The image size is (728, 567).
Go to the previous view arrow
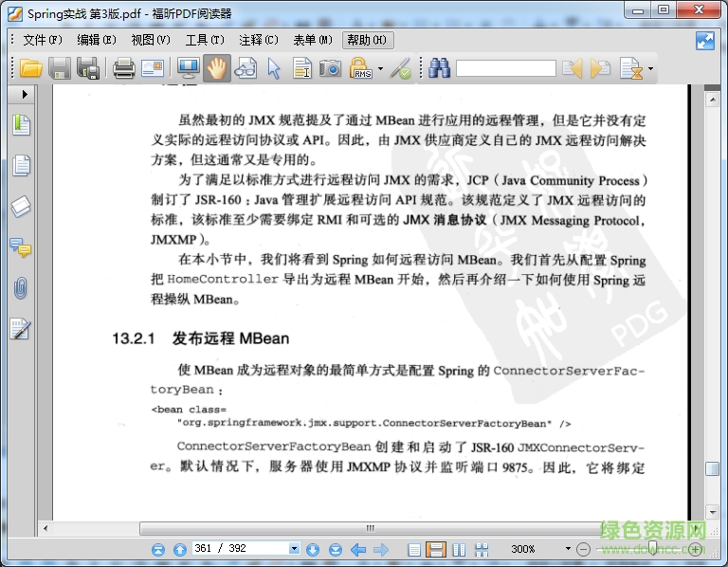pyautogui.click(x=358, y=550)
